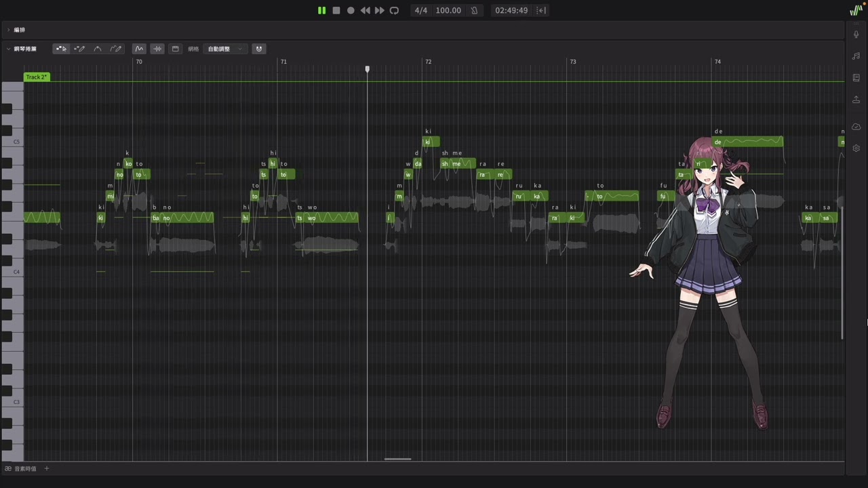Start recording with the round record button
The image size is (868, 488).
coord(351,10)
